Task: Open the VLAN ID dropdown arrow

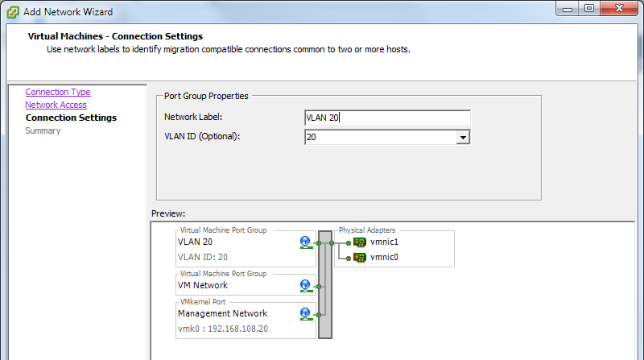Action: pos(463,137)
